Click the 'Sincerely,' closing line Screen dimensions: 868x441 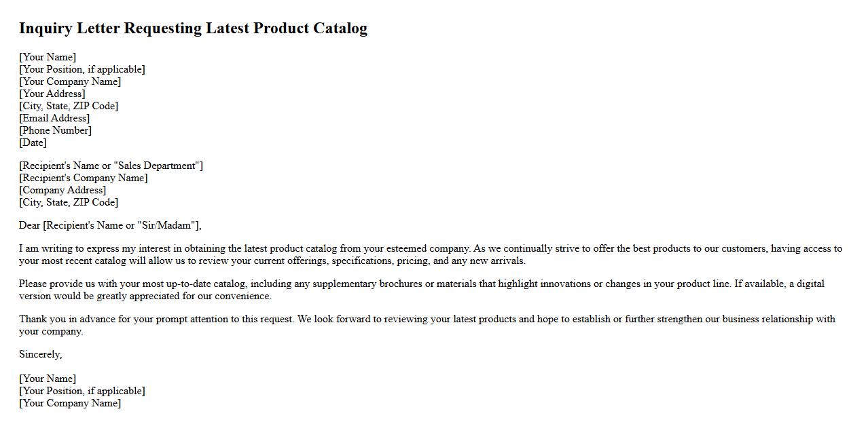tap(40, 354)
